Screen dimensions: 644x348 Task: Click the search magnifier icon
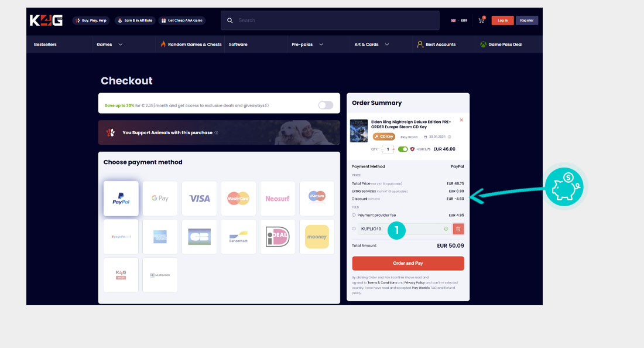(x=230, y=20)
